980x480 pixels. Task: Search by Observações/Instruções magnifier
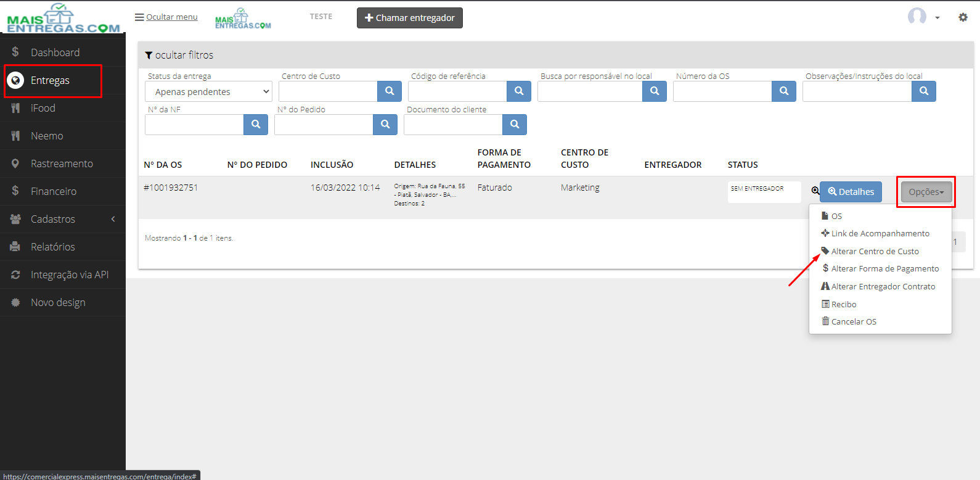tap(924, 91)
